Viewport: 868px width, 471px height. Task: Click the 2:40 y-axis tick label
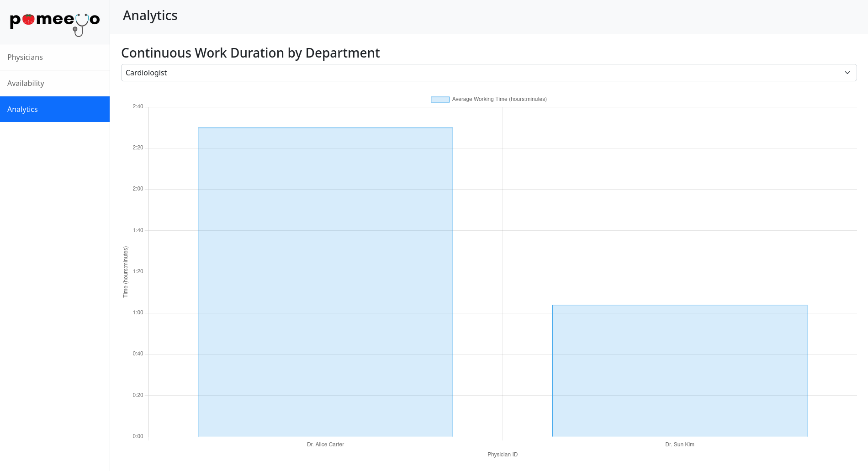click(138, 106)
